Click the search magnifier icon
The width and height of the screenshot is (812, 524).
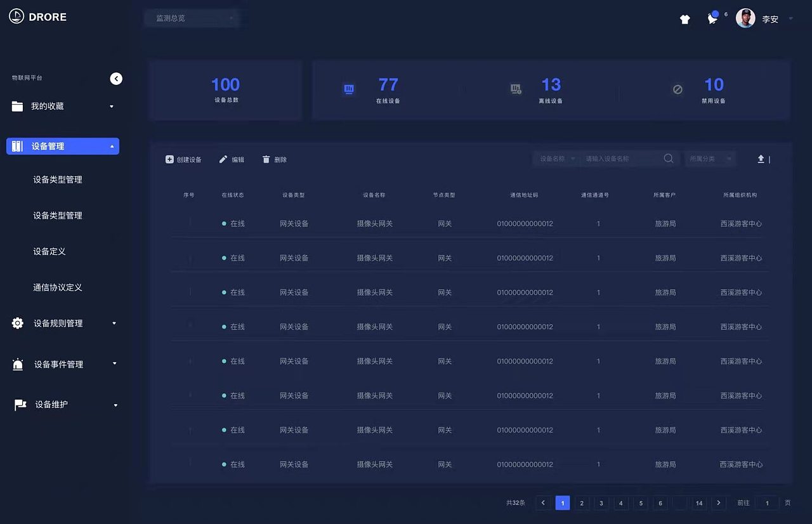669,159
